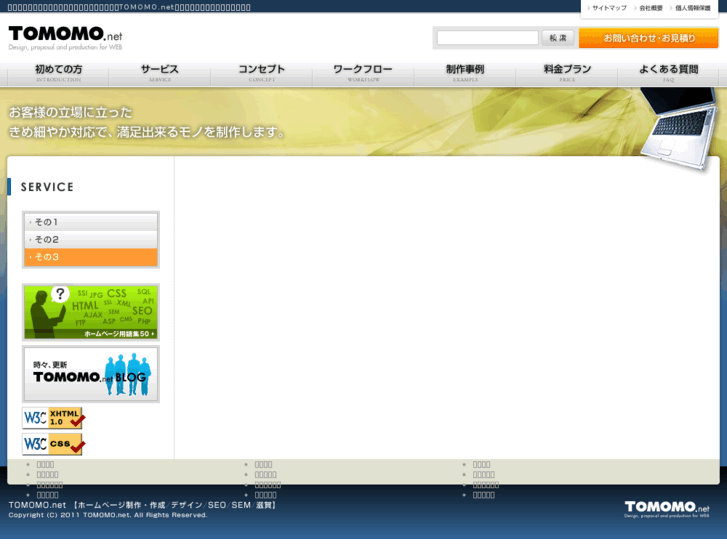The image size is (727, 545).
Task: Open the サービス menu item
Action: (x=160, y=73)
